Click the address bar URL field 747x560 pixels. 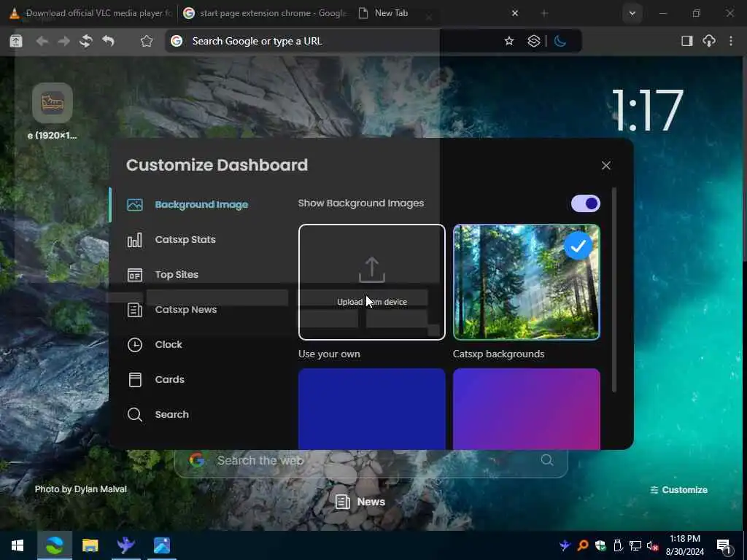tap(333, 42)
